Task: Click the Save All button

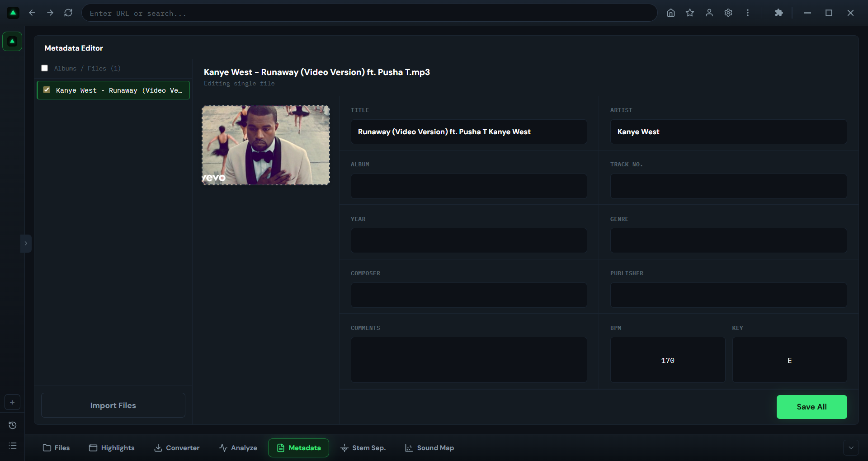Action: point(811,407)
